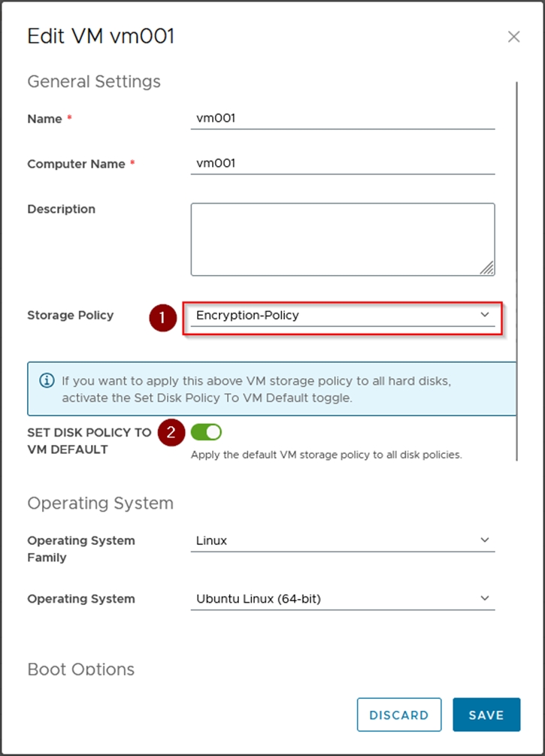Expand the Operating System Family dropdown

(342, 540)
